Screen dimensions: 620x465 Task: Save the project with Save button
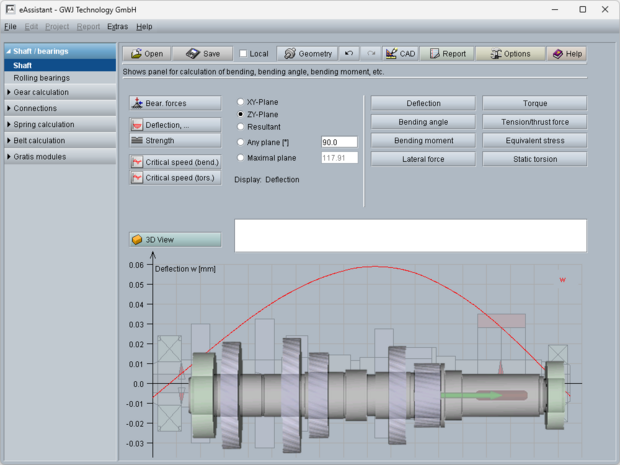[203, 54]
